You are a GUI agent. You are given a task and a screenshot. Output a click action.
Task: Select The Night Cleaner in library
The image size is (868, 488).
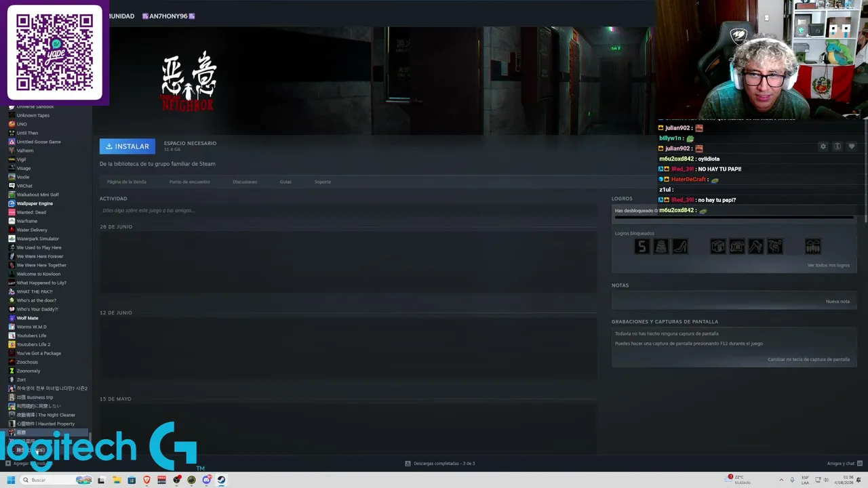tap(46, 415)
